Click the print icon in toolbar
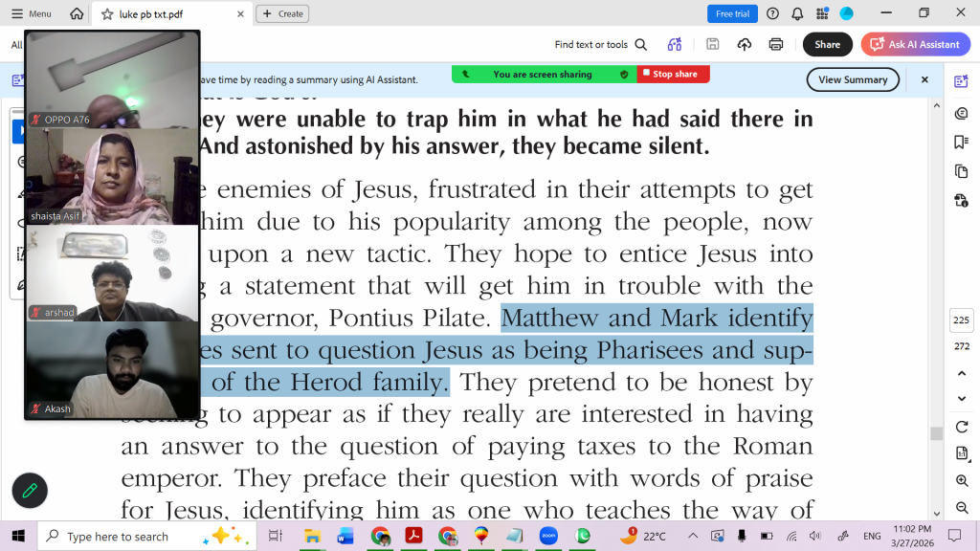 [x=776, y=44]
